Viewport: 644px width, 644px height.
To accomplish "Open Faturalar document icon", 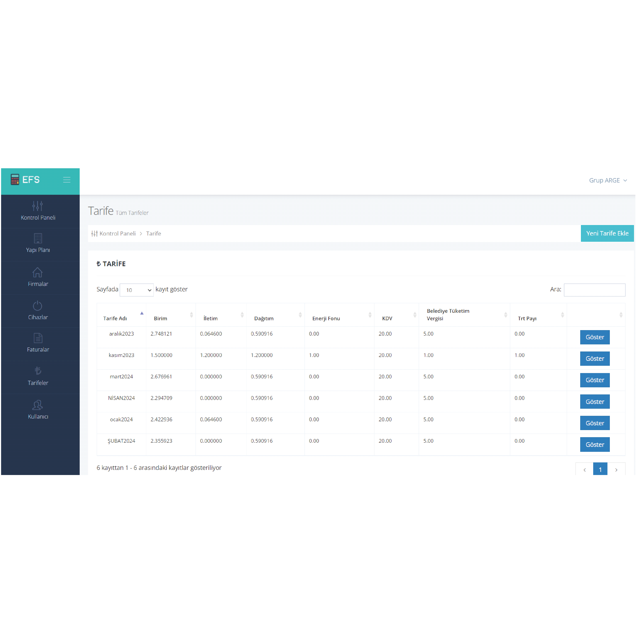I will point(38,338).
